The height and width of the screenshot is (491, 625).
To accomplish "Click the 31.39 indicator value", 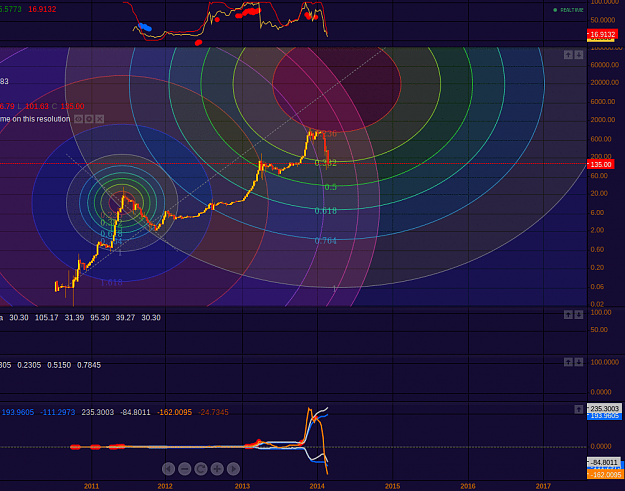I will click(x=75, y=318).
